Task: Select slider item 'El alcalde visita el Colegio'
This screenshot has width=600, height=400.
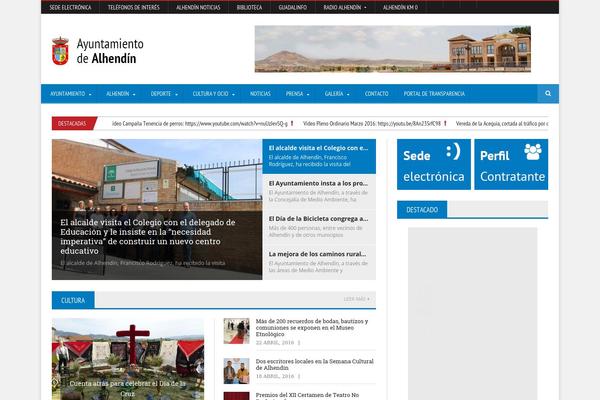Action: [x=319, y=156]
